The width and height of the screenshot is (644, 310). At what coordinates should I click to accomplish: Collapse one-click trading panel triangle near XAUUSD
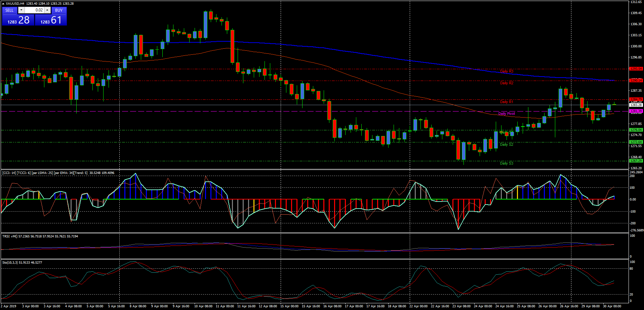point(3,4)
